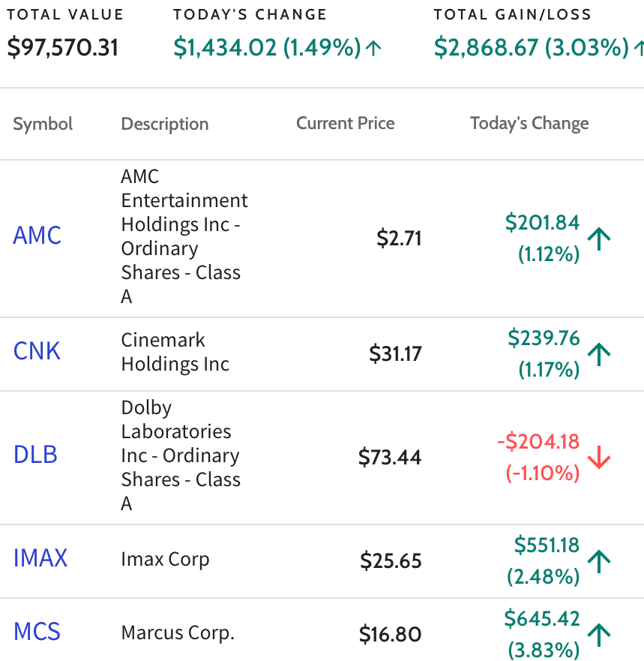The image size is (644, 661).
Task: Sort by Today's Change column header
Action: [529, 123]
